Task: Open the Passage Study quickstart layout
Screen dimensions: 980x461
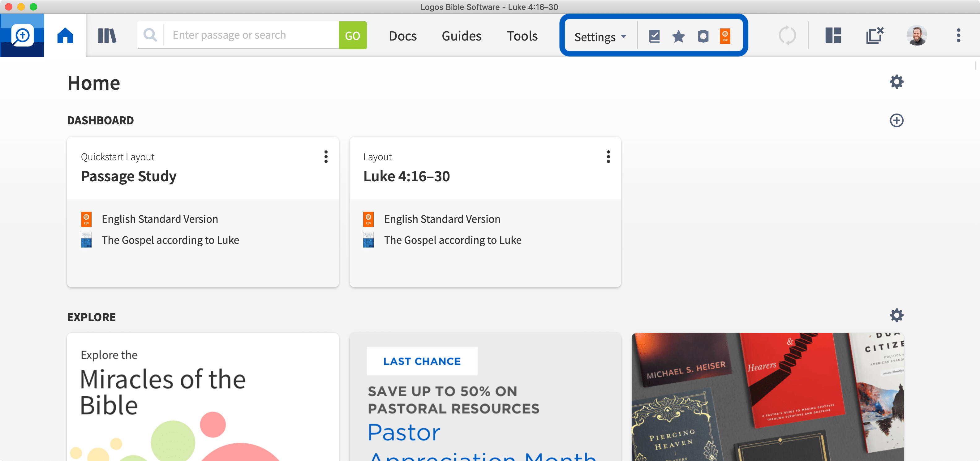Action: point(129,176)
